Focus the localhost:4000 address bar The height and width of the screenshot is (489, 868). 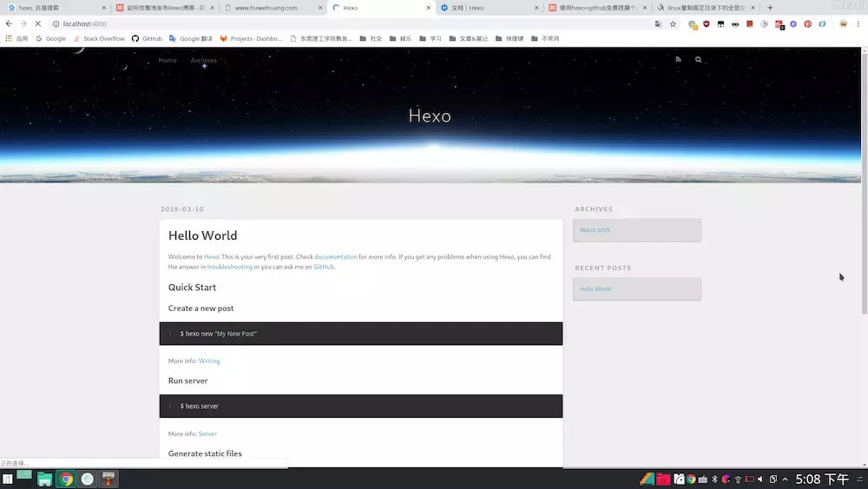click(x=354, y=23)
